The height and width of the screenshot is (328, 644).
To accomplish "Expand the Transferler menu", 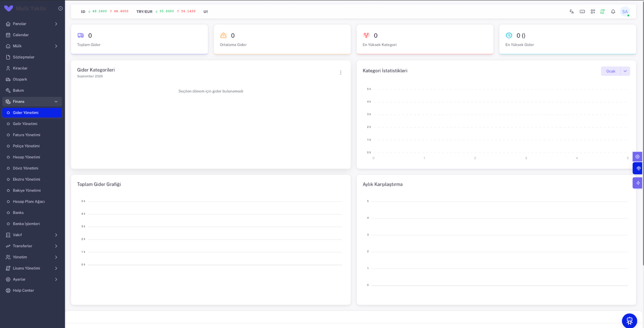I will [32, 246].
